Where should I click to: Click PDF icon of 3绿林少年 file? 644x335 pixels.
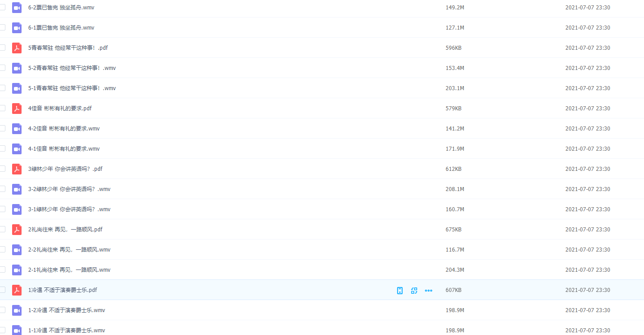click(17, 169)
